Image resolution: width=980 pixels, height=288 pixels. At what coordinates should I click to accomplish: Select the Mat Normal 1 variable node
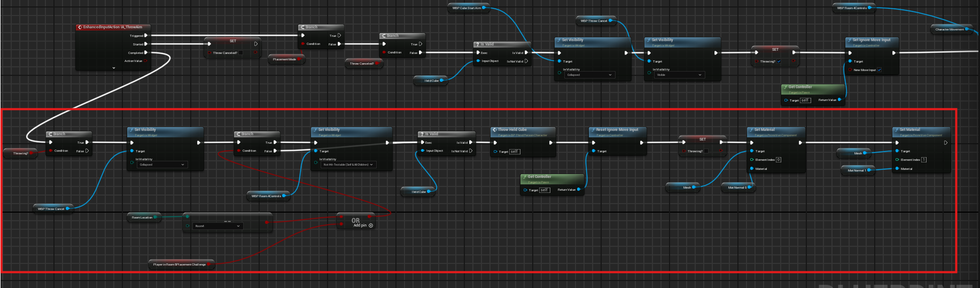858,170
